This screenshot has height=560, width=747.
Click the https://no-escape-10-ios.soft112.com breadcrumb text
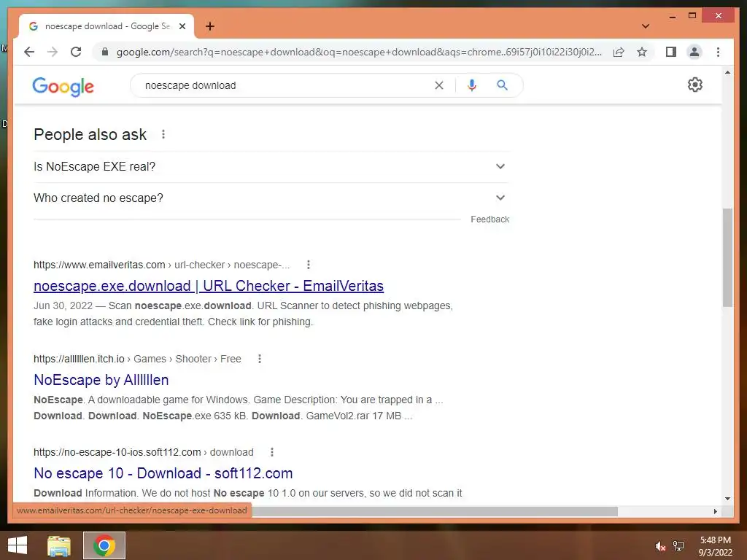pos(117,452)
